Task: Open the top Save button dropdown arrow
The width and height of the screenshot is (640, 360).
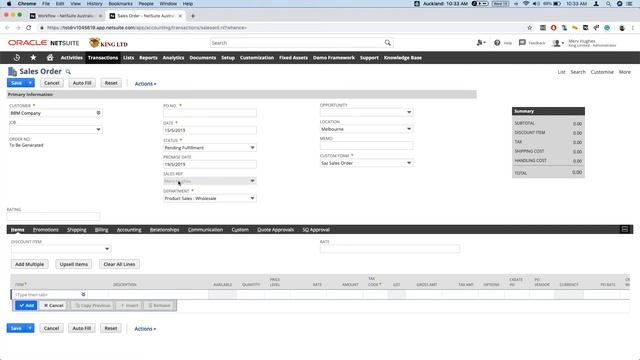Action: [x=30, y=83]
